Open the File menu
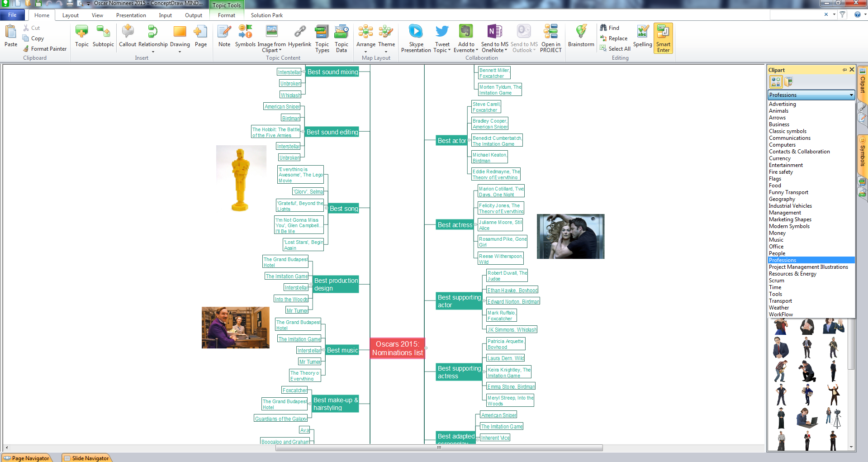868x462 pixels. tap(12, 15)
